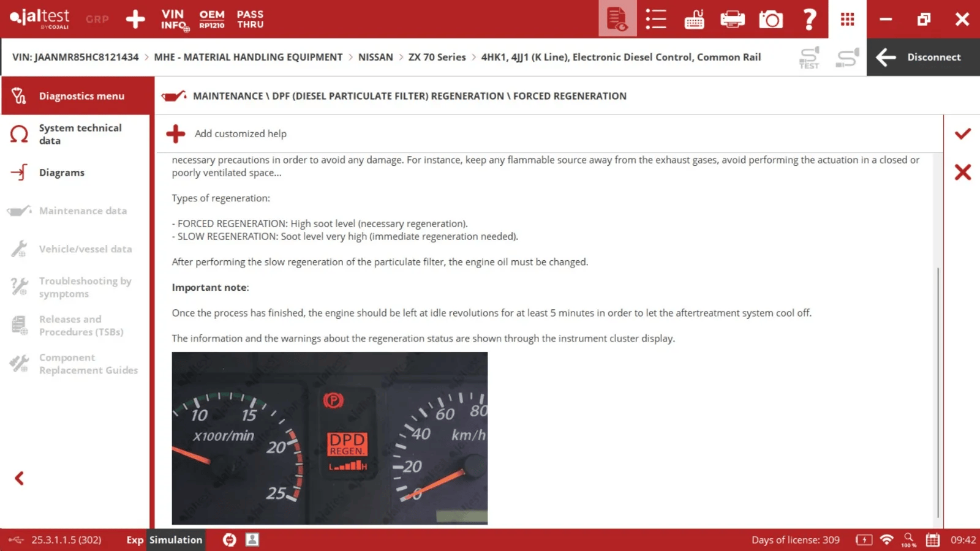Click the TEST connector icon
980x551 pixels.
point(810,58)
